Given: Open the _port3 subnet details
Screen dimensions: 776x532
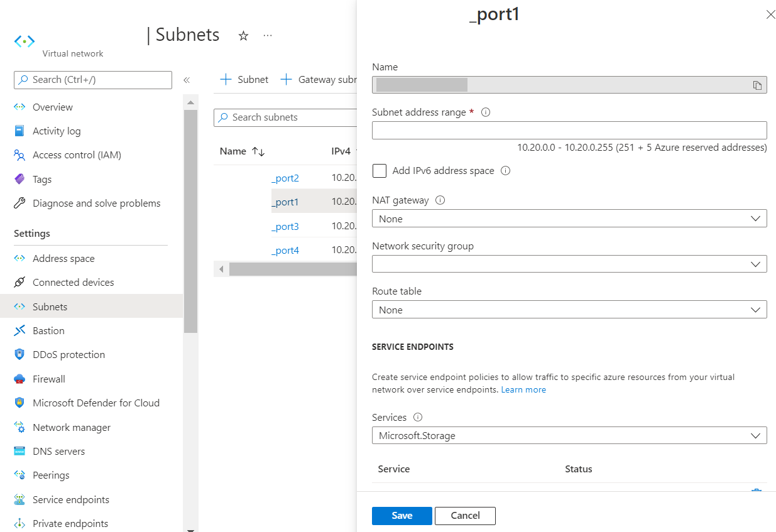Looking at the screenshot, I should pos(285,226).
